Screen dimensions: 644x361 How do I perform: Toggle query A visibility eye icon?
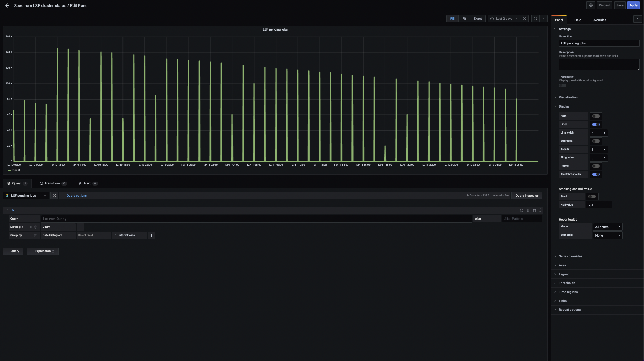point(528,210)
